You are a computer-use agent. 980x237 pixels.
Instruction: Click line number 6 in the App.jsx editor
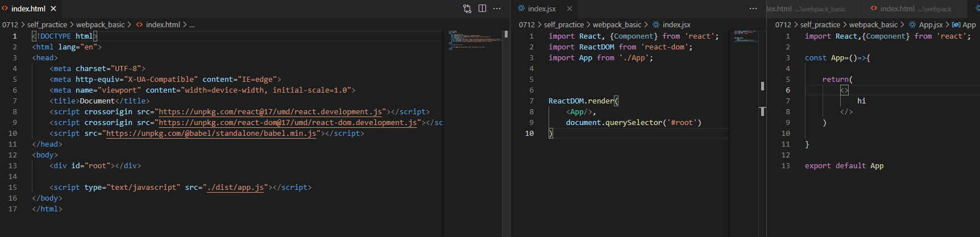click(x=788, y=90)
